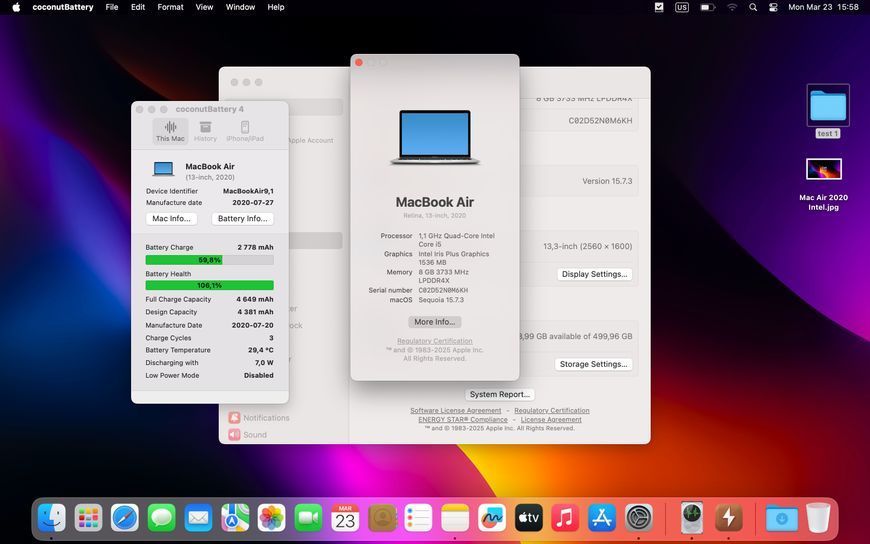
Task: Open the US input source menu
Action: coord(681,7)
